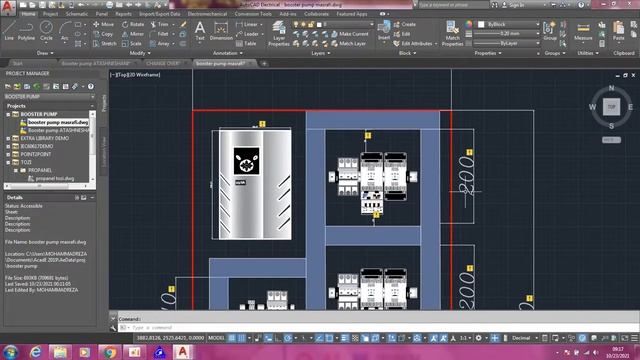Activate the Array tool
Image resolution: width=640 pixels, height=360 pixels.
[x=159, y=43]
